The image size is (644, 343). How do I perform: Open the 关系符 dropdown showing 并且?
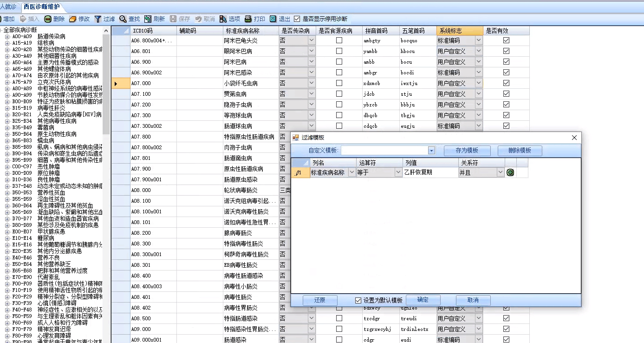tap(501, 172)
